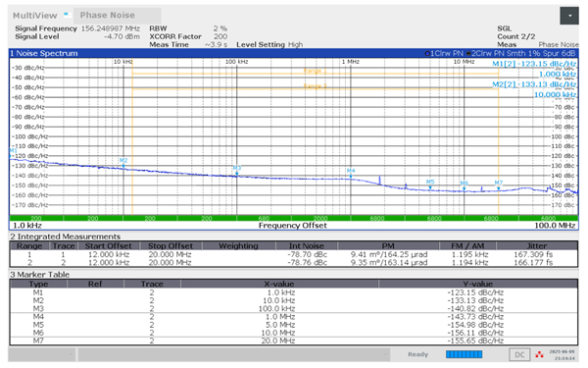Screen dimensions: 588x368
Task: Click the Start Offset column header
Action: click(x=108, y=246)
